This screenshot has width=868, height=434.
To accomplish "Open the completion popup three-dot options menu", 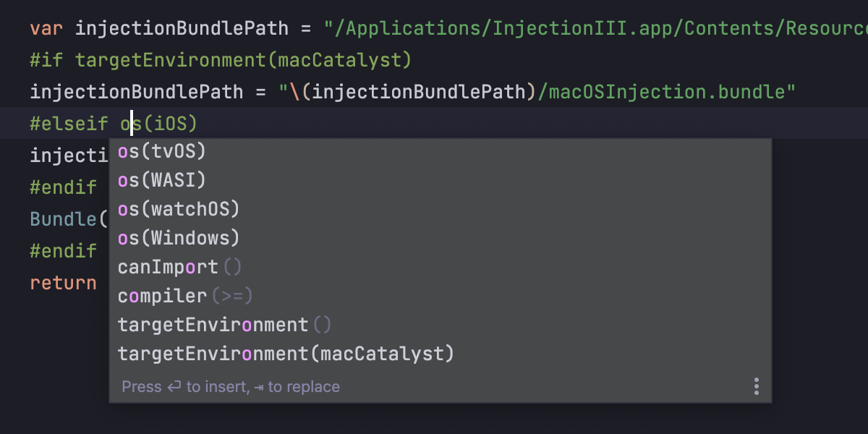I will point(756,386).
